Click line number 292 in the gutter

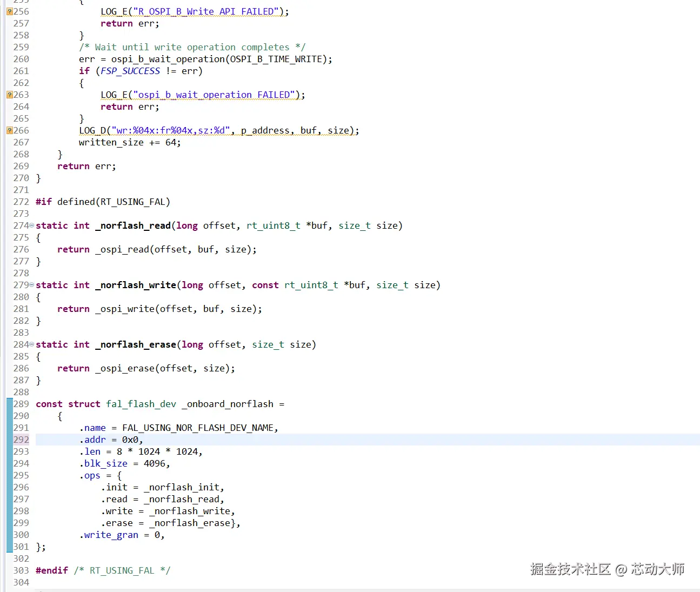point(21,440)
